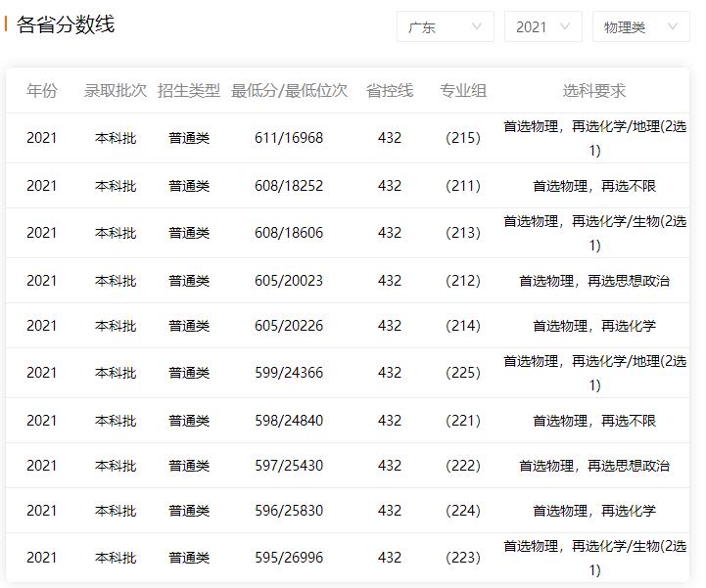
Task: Click the 最低分/最低位次 column header
Action: (289, 90)
